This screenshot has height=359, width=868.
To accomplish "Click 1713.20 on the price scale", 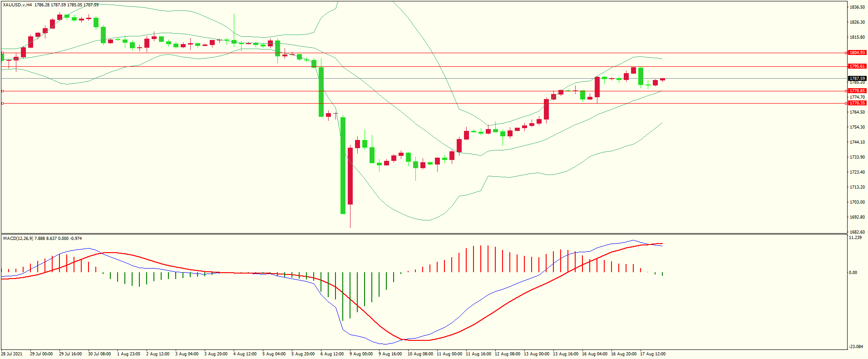I will [857, 187].
